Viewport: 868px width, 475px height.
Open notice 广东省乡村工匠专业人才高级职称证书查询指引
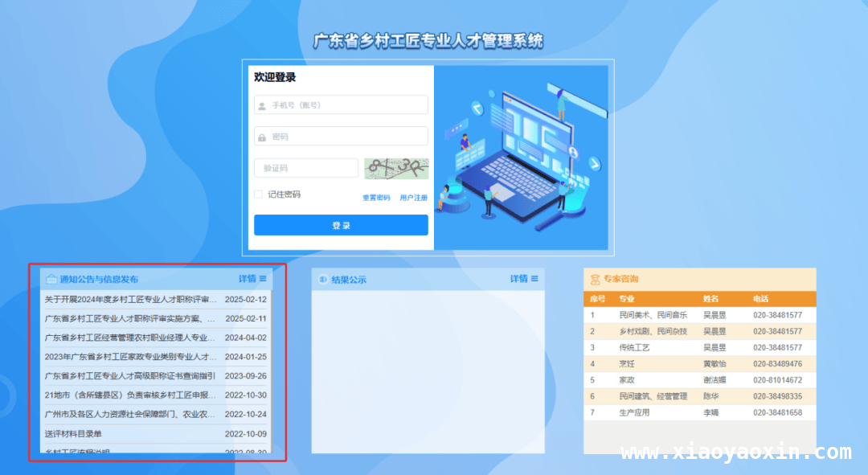(129, 376)
